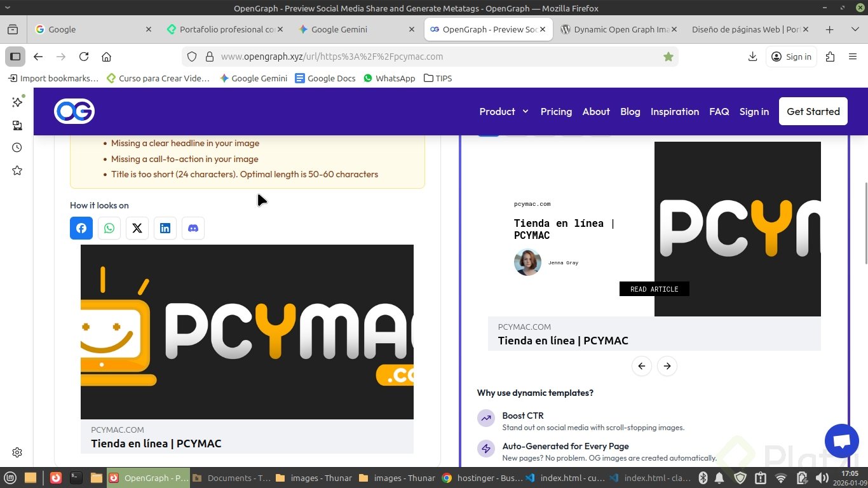Open Firefox View
Screen dimensions: 868x488
coord(13,29)
